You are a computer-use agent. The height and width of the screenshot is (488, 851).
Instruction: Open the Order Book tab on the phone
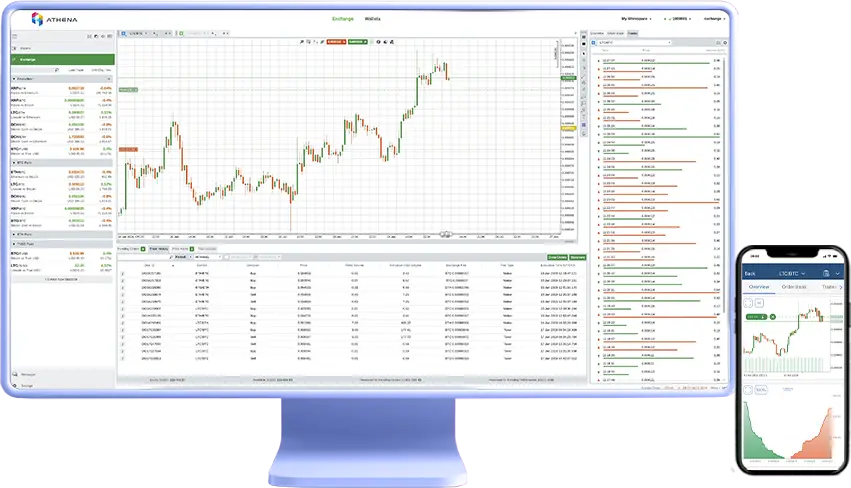(794, 287)
